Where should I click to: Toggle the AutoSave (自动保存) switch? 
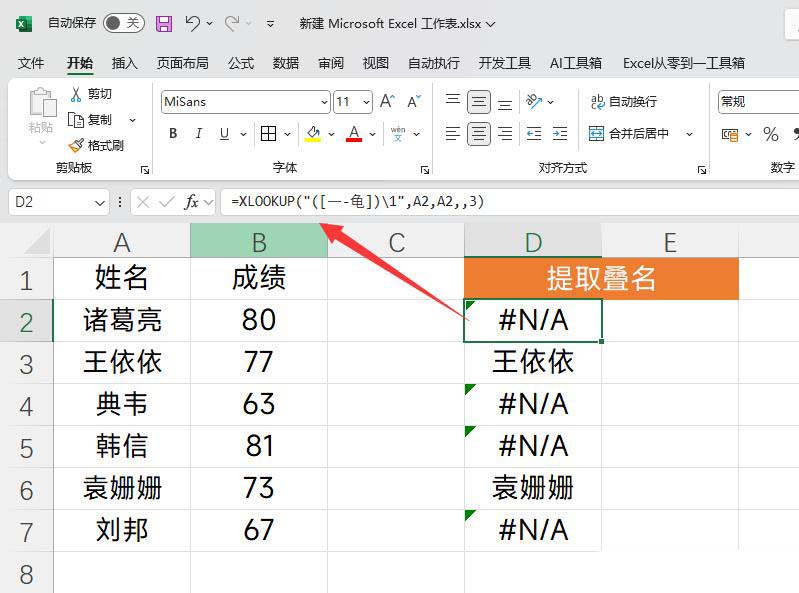point(123,22)
